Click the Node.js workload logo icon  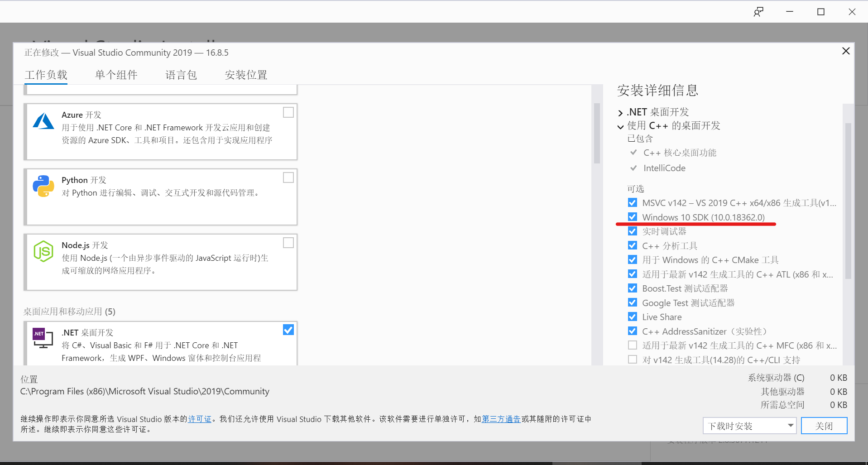coord(43,251)
